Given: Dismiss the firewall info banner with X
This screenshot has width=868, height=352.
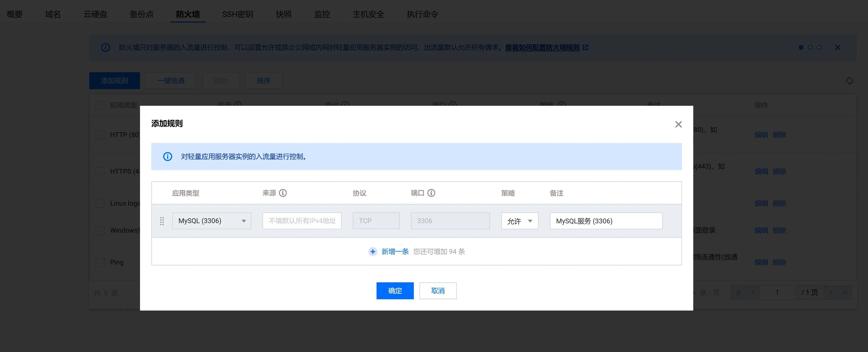Looking at the screenshot, I should point(838,47).
